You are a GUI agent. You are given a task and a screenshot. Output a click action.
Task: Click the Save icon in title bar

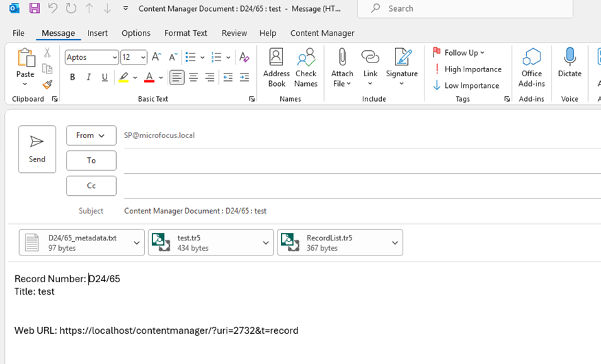(34, 8)
